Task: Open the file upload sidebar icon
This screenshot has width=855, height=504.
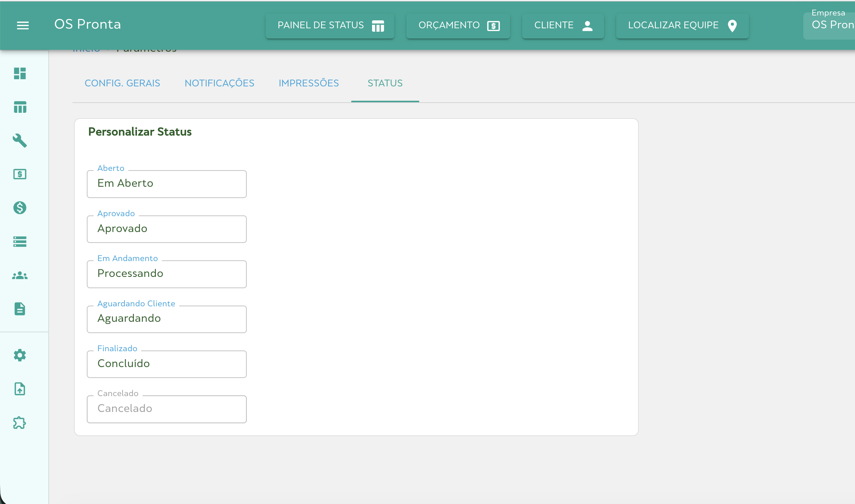Action: pos(20,389)
